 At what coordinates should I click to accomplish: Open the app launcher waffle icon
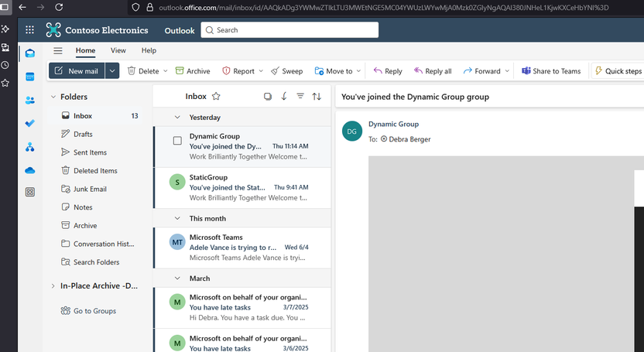(x=29, y=30)
